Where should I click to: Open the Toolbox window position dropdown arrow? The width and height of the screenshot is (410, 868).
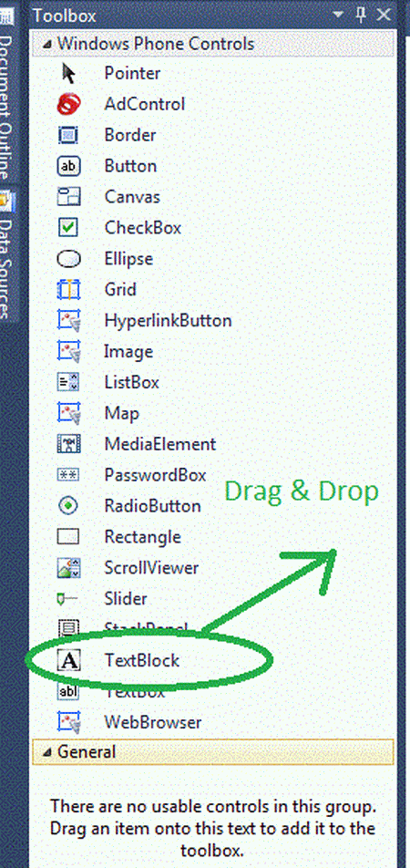click(x=339, y=15)
